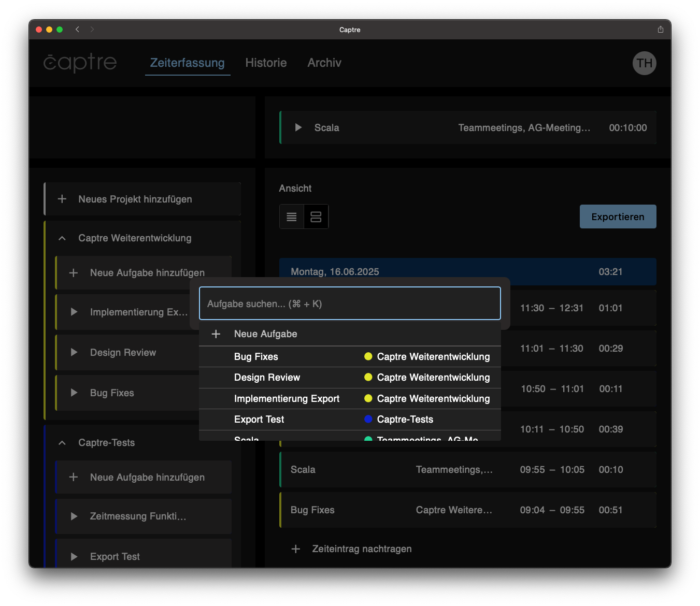Click plus icon under Captre Weiterentwicklung
This screenshot has width=700, height=606.
click(74, 272)
